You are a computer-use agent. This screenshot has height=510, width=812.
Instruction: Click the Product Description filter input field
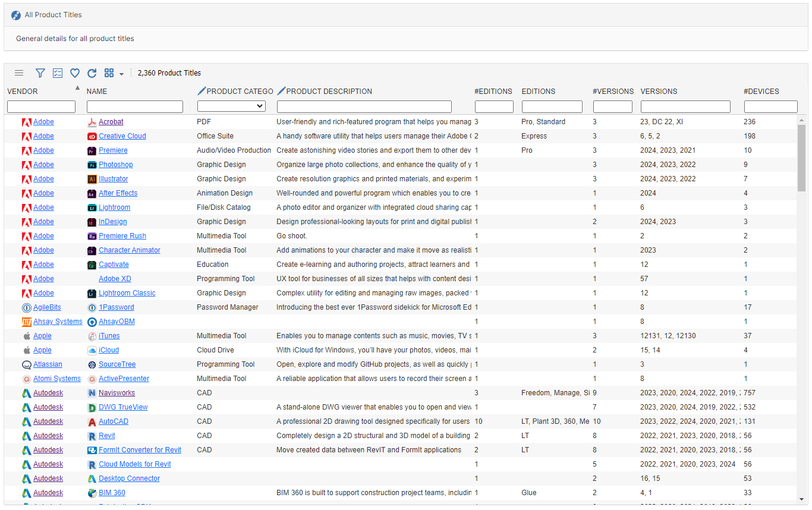tap(364, 107)
